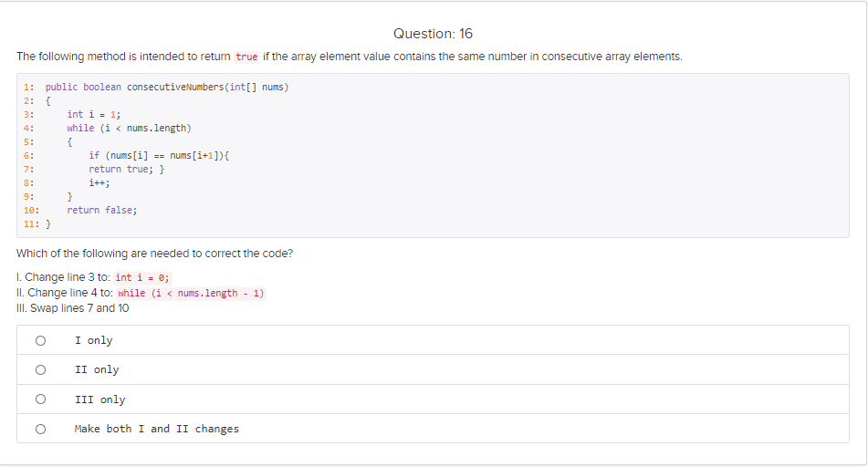Click the "Question: 16" heading

[x=433, y=34]
